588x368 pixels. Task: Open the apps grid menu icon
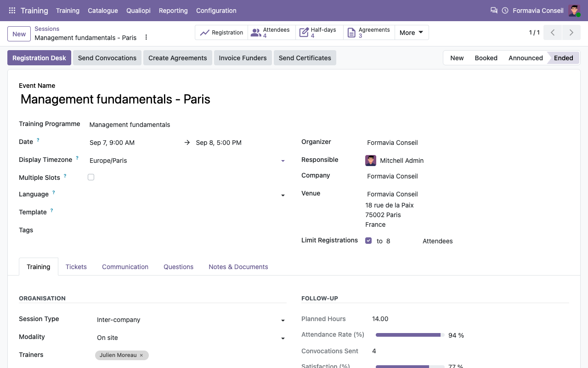tap(12, 11)
